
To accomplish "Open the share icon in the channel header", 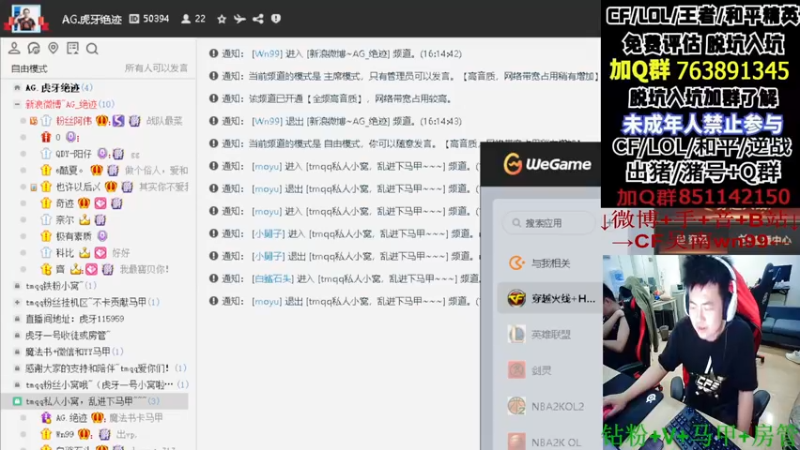I will (x=258, y=19).
